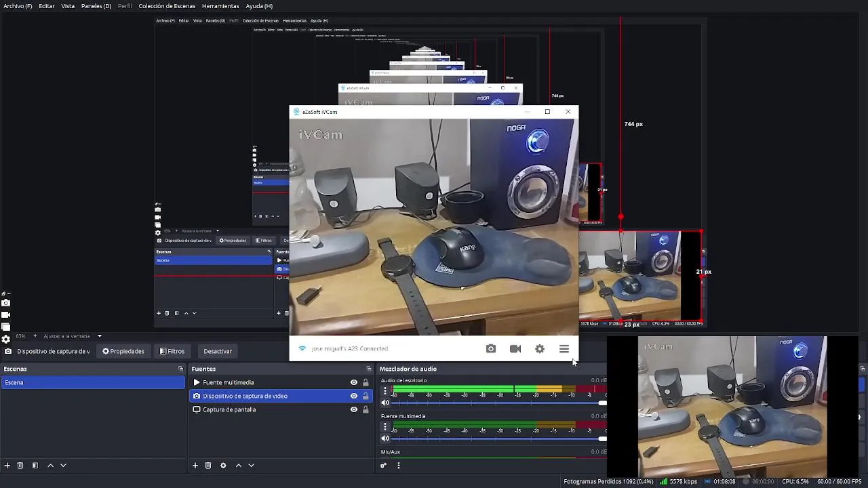Open iVCam settings gear
The image size is (868, 488).
pos(540,348)
